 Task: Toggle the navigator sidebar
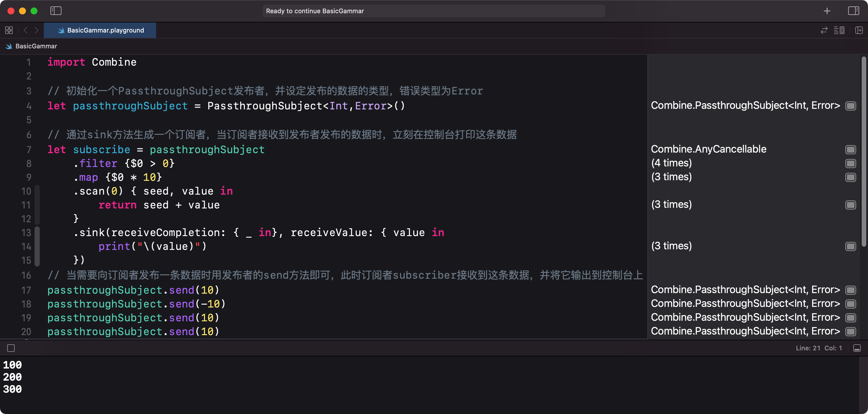tap(56, 11)
